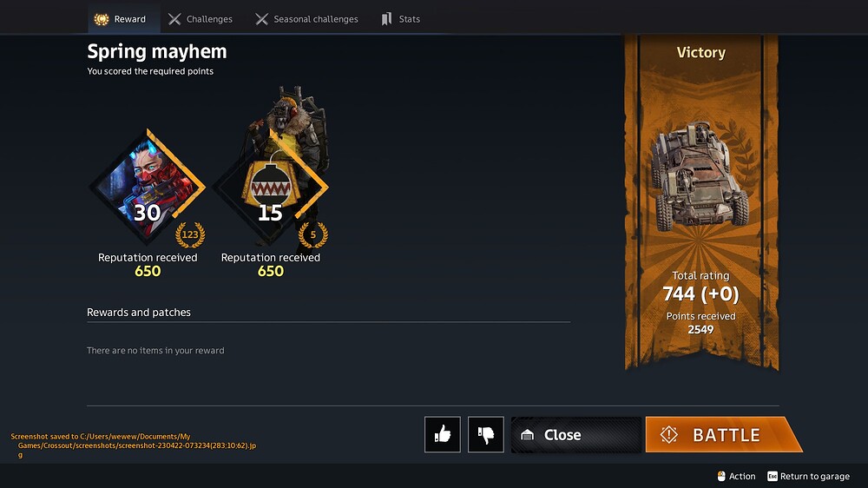868x488 pixels.
Task: Close the reward screen
Action: coord(575,435)
